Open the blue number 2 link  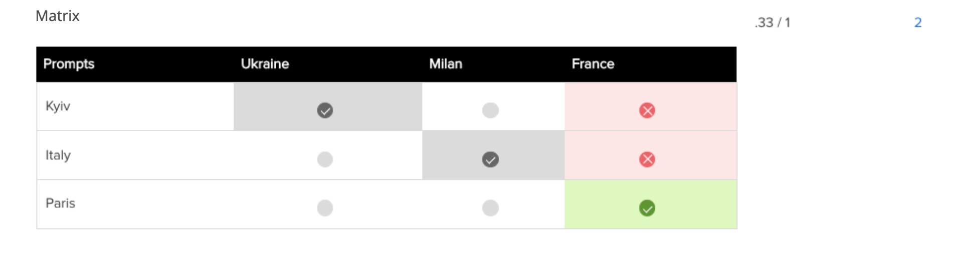(x=918, y=23)
